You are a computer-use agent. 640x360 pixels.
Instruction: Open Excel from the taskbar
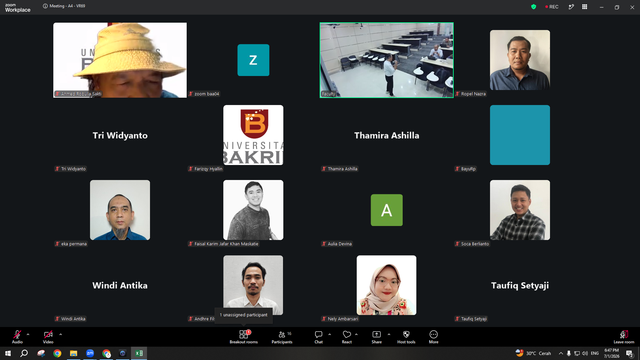tap(139, 353)
